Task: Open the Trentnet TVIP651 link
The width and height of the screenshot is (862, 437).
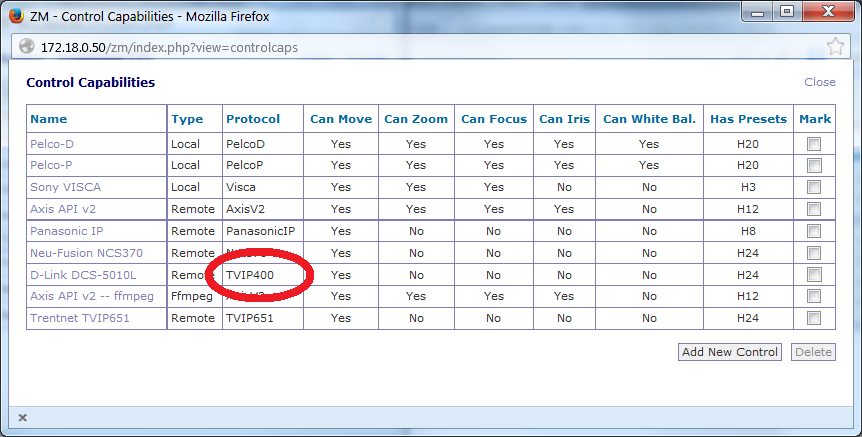Action: 80,318
